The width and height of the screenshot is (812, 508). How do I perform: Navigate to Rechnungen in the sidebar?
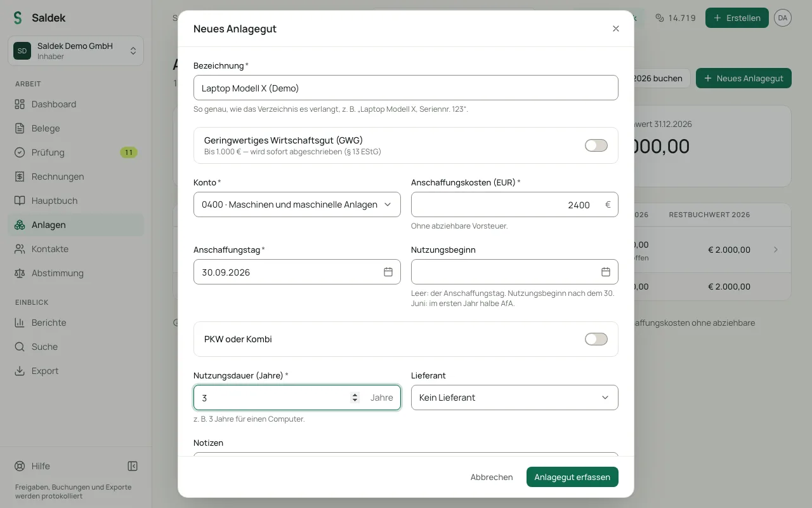point(75,177)
